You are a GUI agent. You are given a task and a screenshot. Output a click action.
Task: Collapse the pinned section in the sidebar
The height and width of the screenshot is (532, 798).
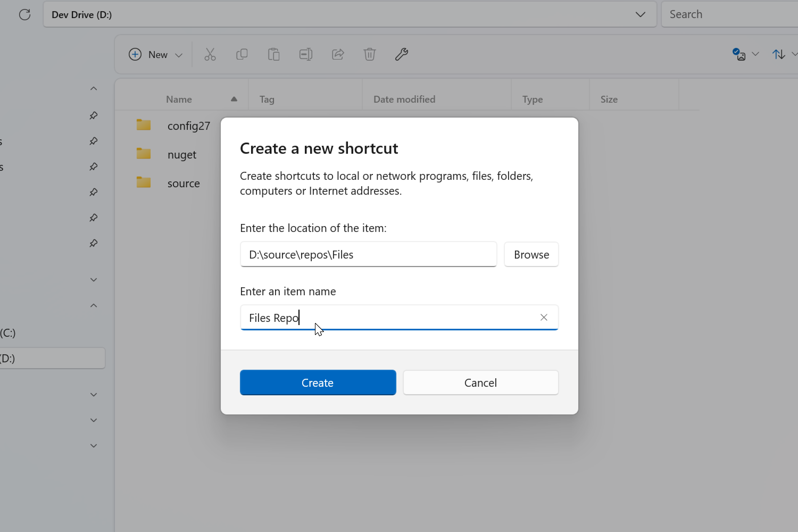point(93,88)
